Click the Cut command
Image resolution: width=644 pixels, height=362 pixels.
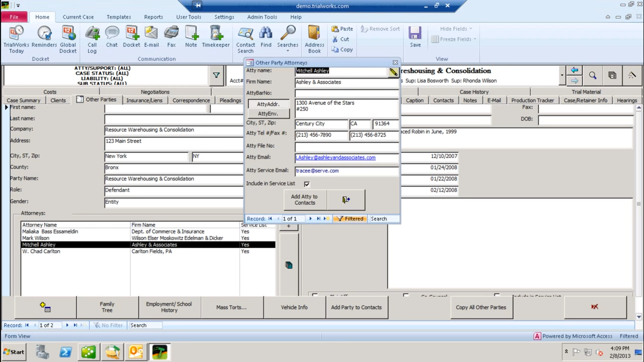pyautogui.click(x=341, y=39)
